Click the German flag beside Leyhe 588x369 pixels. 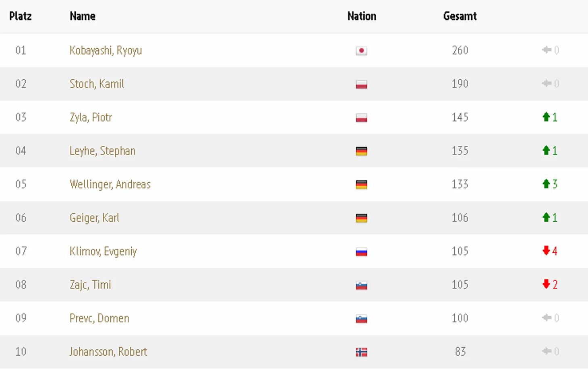[361, 151]
